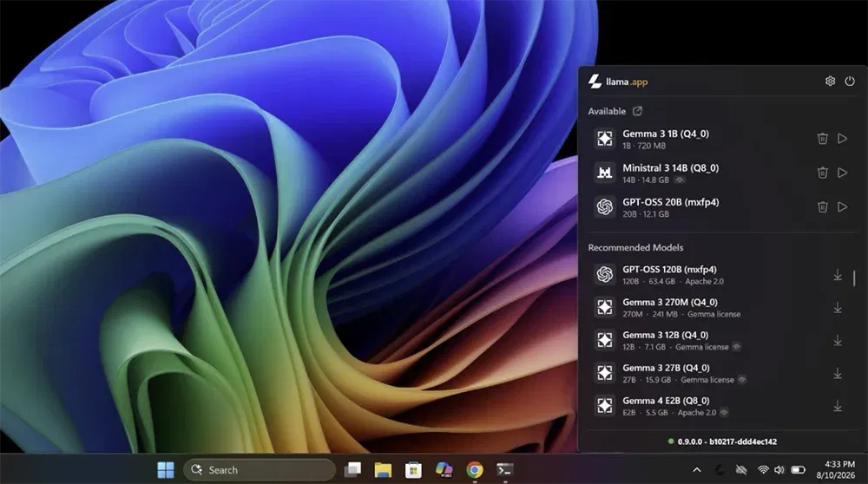Select the GPT-OSS 120B (mxfp4) title
Viewport: 868px width, 484px height.
(669, 270)
